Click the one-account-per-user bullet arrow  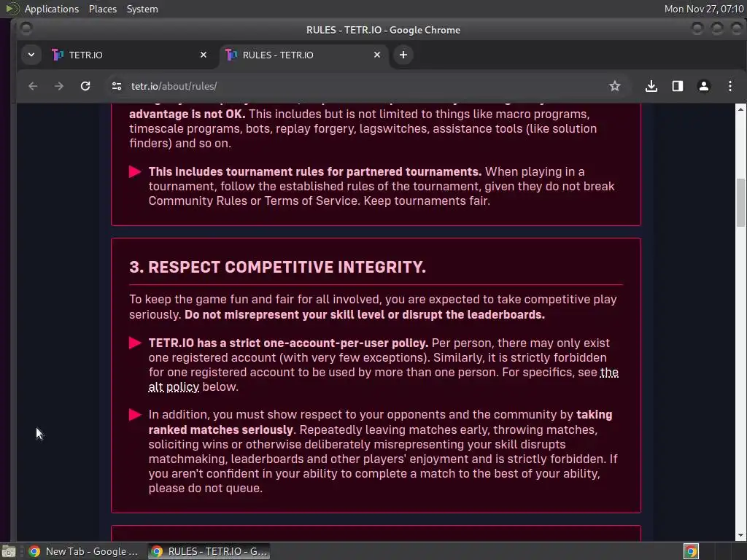[135, 343]
